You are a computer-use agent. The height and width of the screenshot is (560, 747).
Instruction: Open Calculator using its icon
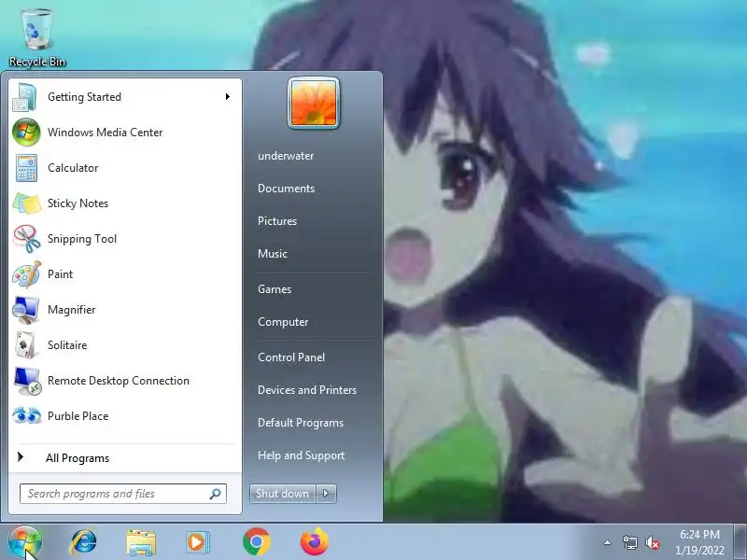[26, 168]
